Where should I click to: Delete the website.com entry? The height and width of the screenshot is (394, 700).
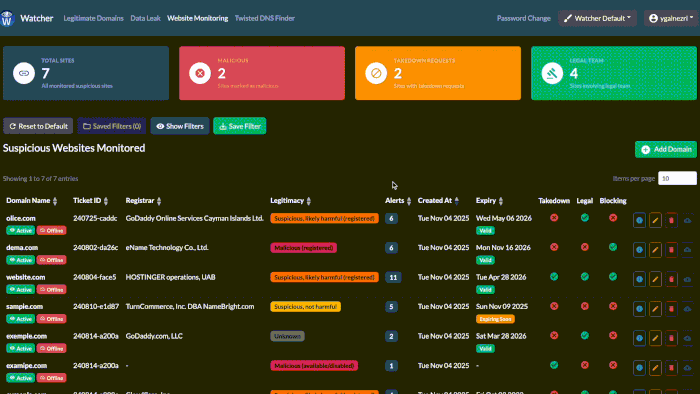tap(671, 279)
